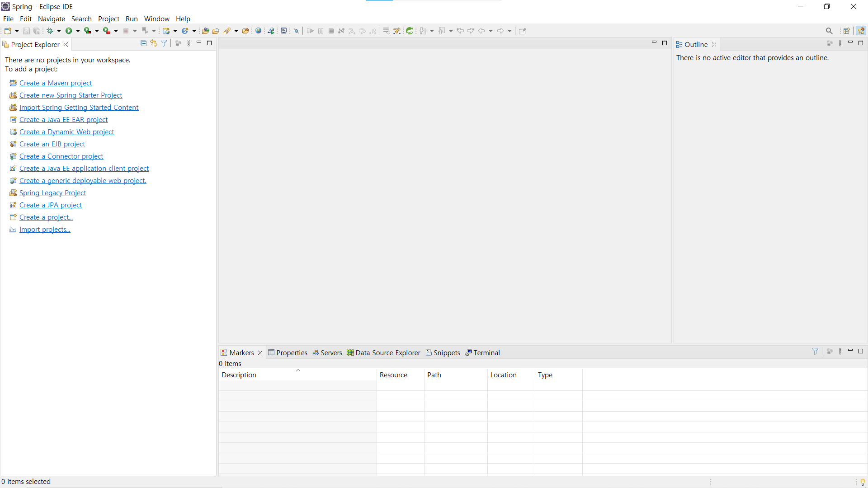Click the Resource column header
This screenshot has width=868, height=488.
[x=400, y=375]
